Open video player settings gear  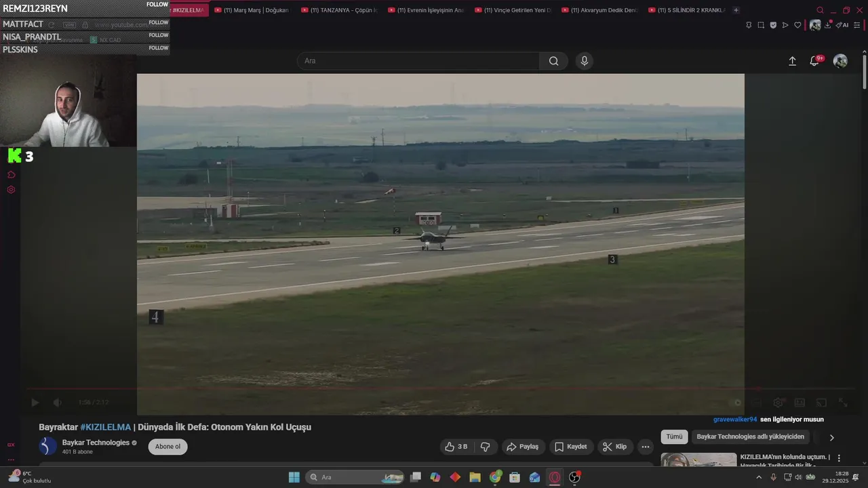click(x=778, y=403)
